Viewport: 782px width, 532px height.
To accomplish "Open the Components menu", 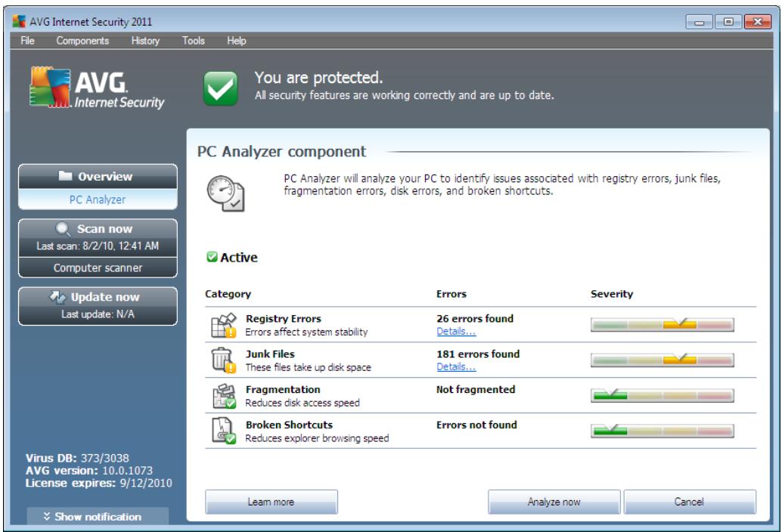I will pyautogui.click(x=82, y=41).
